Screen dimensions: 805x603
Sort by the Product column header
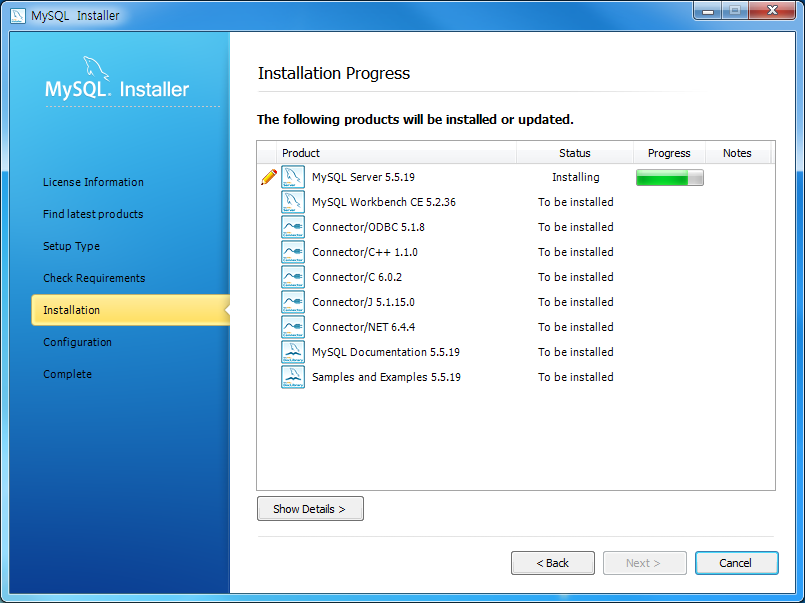396,153
